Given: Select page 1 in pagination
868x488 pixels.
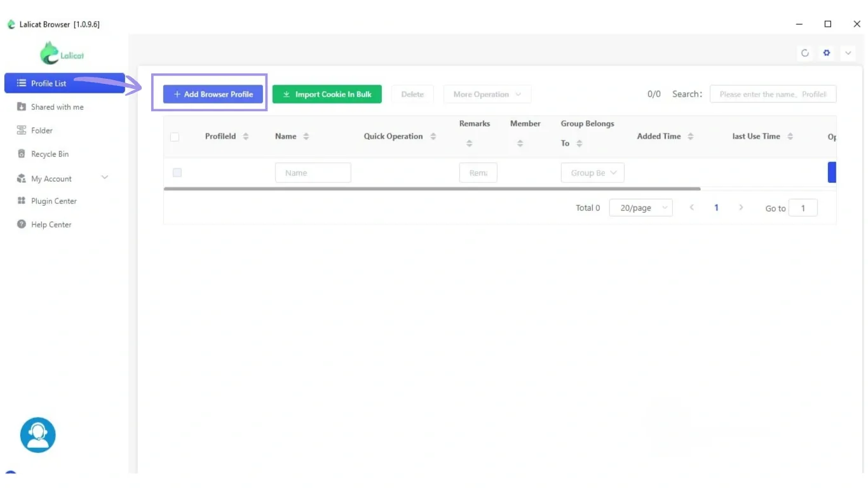Looking at the screenshot, I should pyautogui.click(x=716, y=207).
